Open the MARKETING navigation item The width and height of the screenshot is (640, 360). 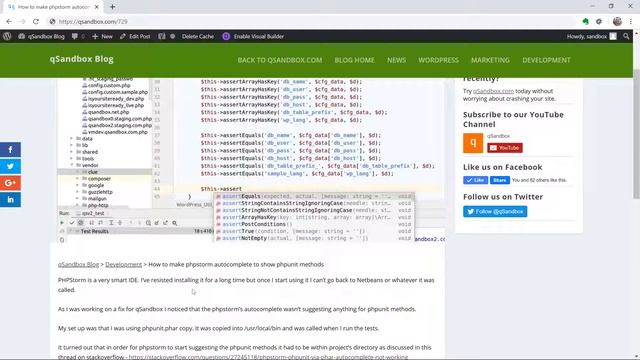click(x=490, y=60)
